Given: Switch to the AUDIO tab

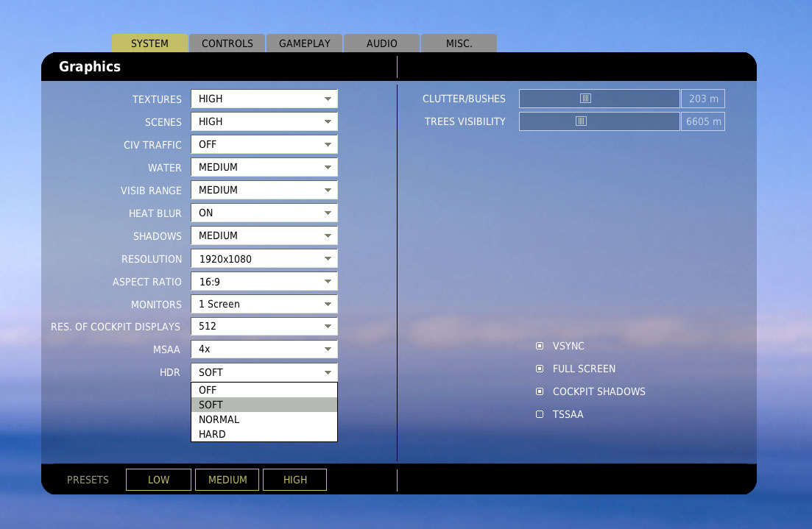Looking at the screenshot, I should point(381,43).
